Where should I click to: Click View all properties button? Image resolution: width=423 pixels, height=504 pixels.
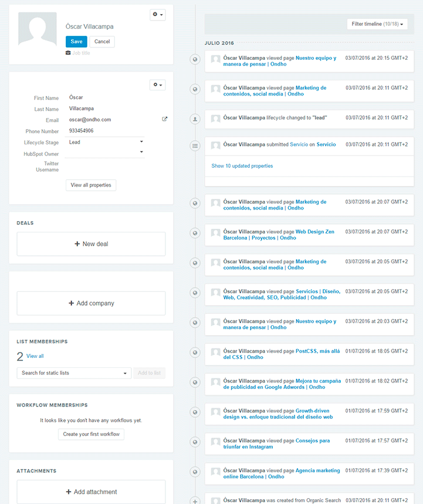click(x=91, y=185)
